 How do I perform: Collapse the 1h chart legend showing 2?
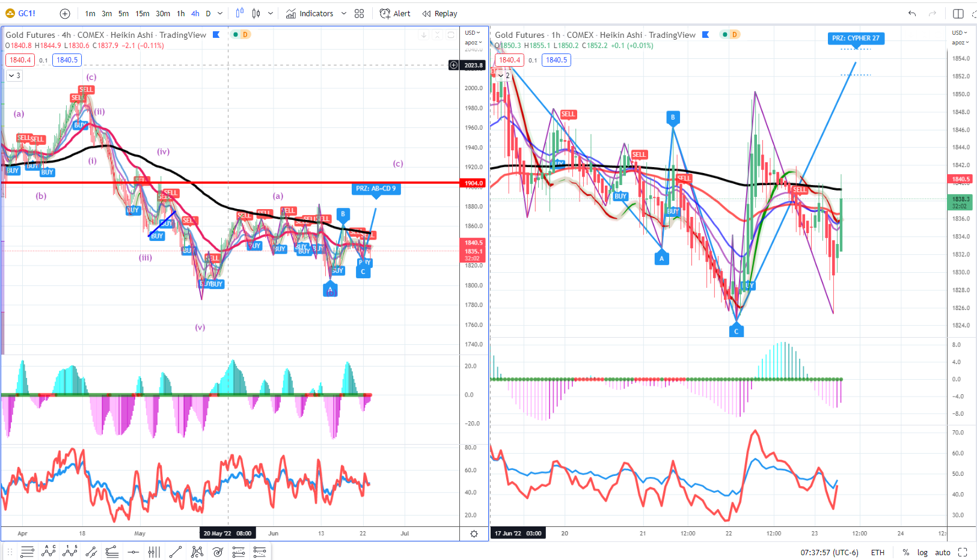coord(504,76)
